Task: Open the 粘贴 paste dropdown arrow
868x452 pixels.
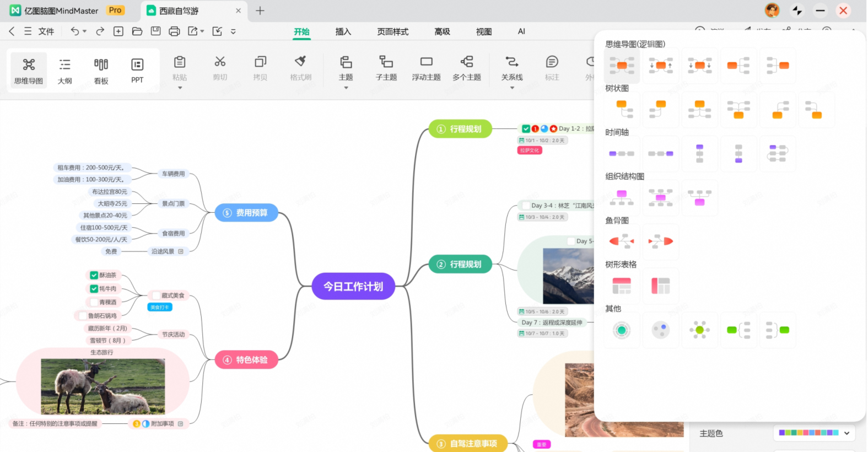Action: (x=180, y=88)
